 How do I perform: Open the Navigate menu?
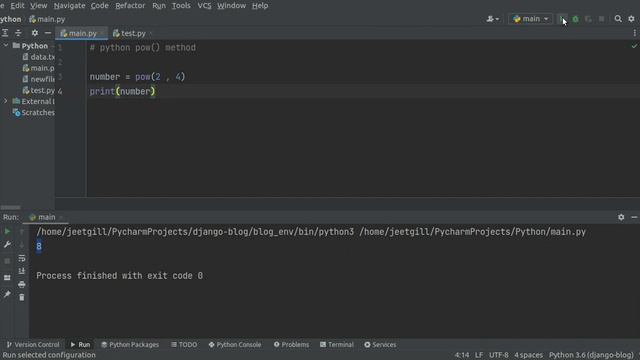[69, 6]
